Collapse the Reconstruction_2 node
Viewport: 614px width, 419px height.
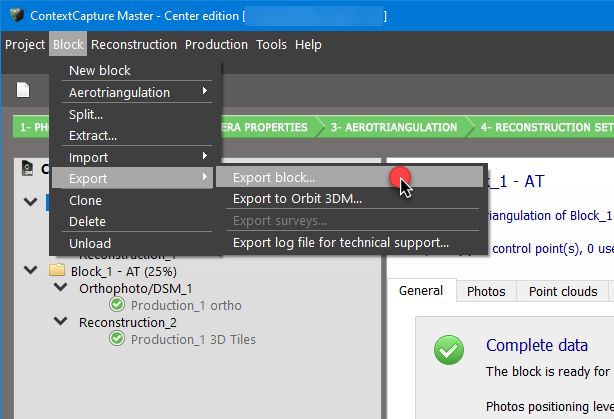(x=61, y=321)
